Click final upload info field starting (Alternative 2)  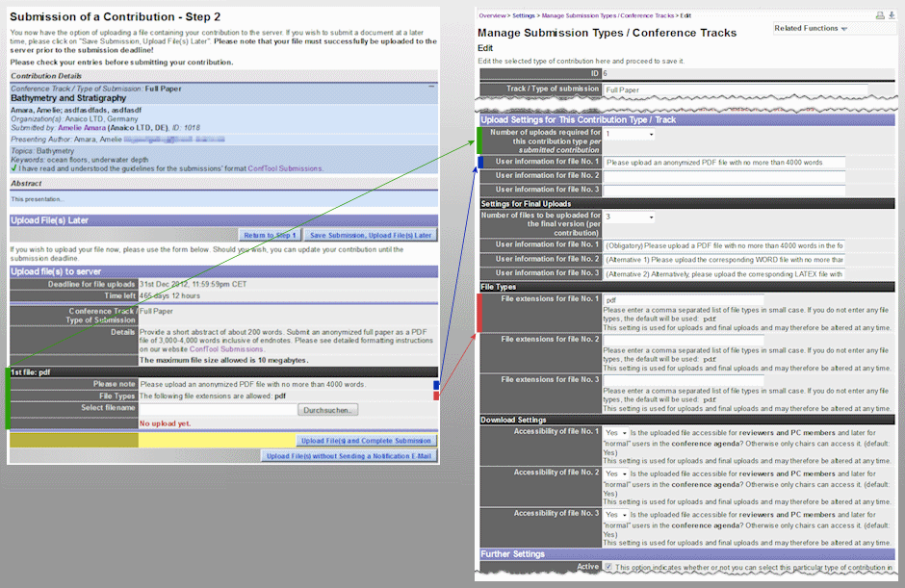click(724, 274)
